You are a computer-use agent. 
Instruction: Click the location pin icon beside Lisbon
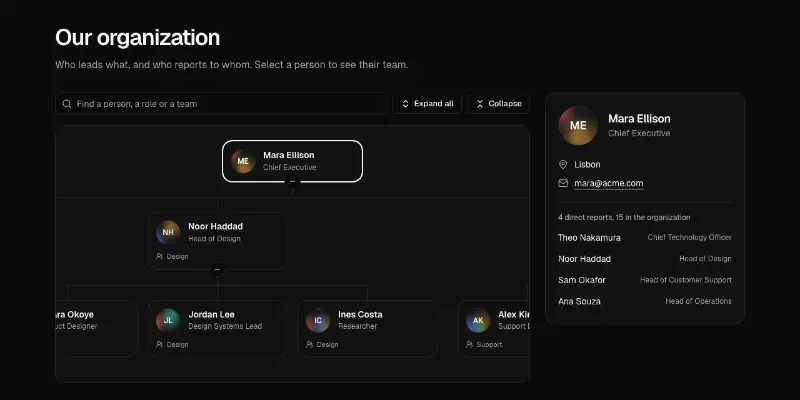click(x=563, y=164)
